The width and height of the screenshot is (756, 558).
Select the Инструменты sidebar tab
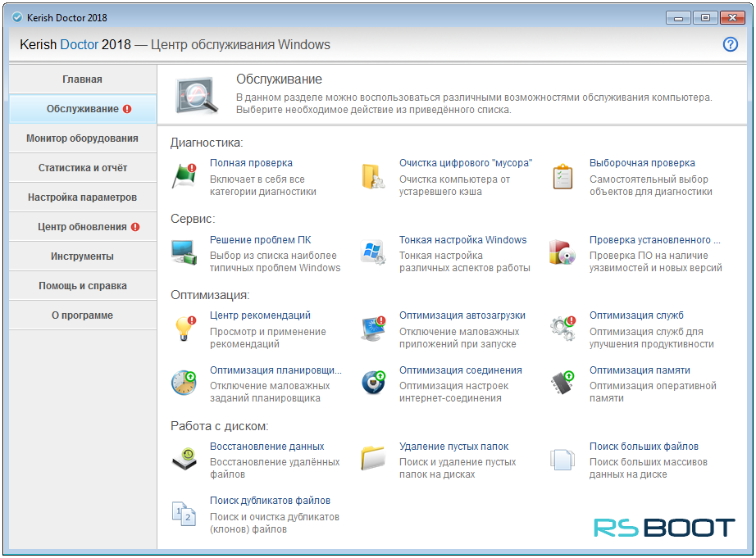(83, 256)
